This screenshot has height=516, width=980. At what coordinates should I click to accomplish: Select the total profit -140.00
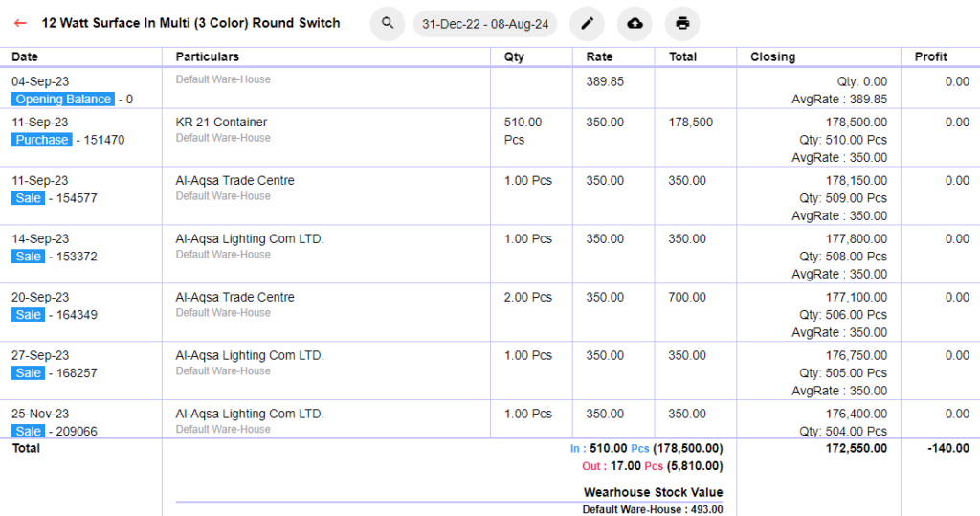pos(948,448)
